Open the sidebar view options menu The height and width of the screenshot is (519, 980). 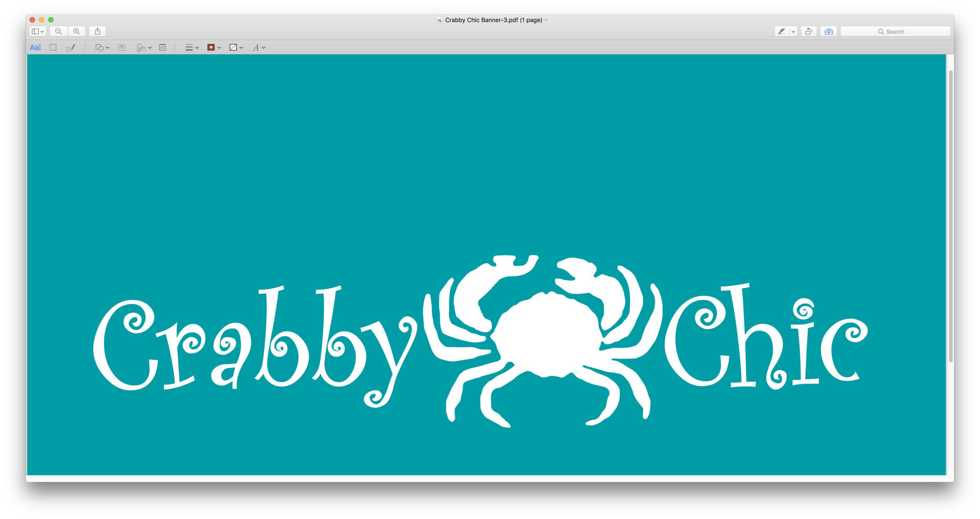click(38, 31)
